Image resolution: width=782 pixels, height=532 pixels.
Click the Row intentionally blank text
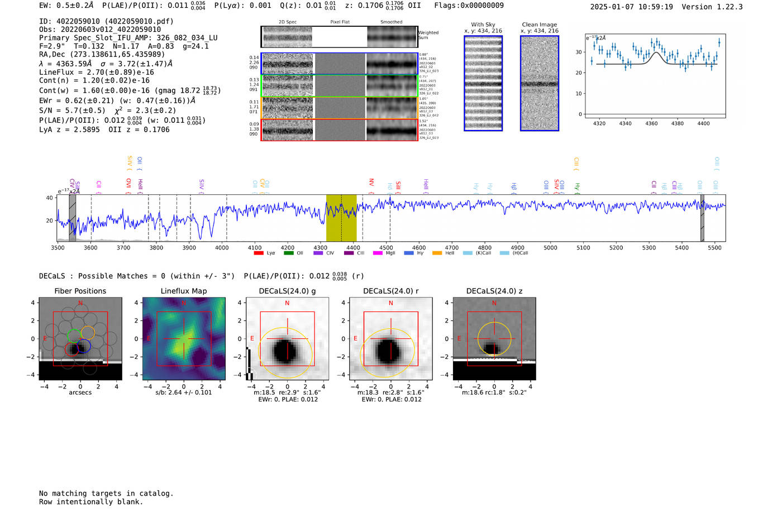(91, 502)
